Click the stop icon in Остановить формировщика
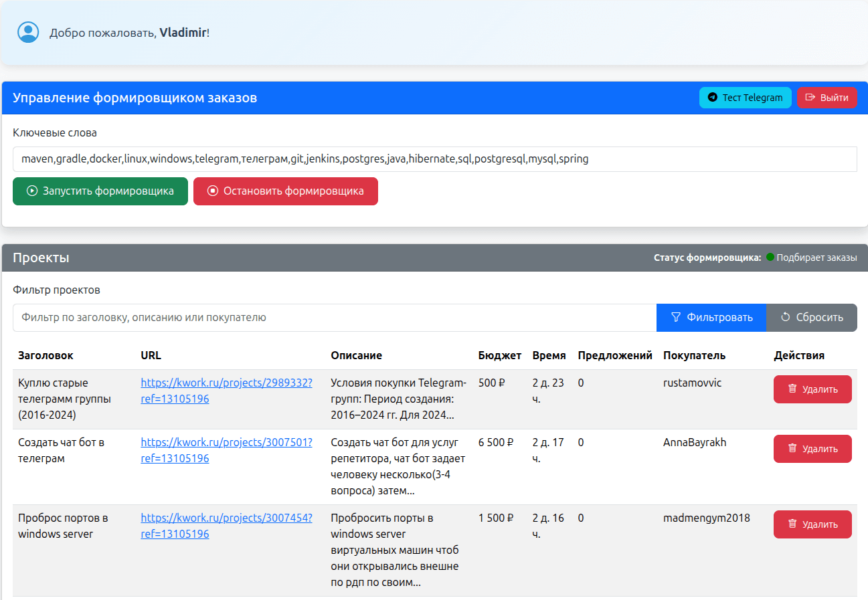 pos(213,191)
